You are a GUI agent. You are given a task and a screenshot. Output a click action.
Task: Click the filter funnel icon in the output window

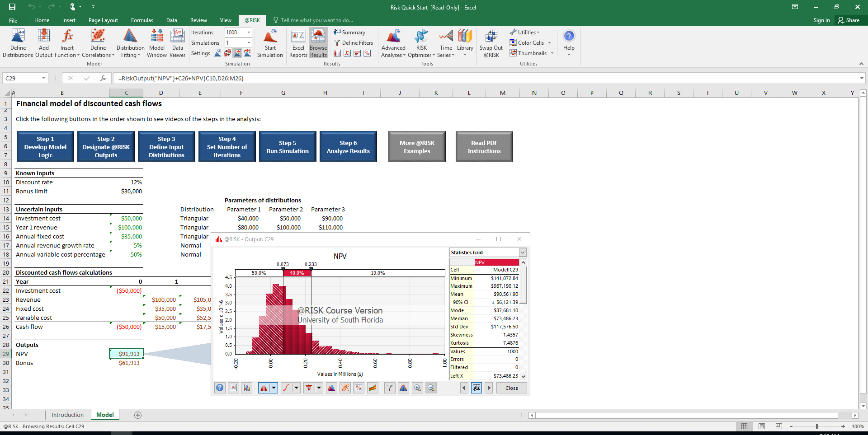coord(390,388)
